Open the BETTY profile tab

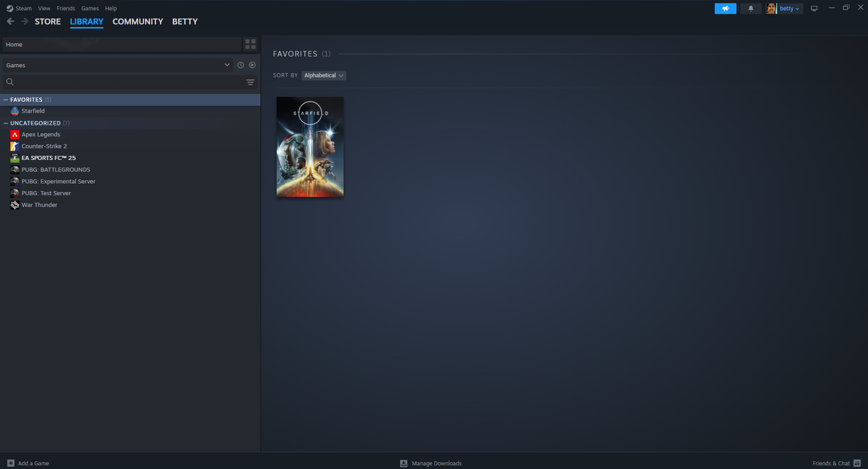(185, 22)
